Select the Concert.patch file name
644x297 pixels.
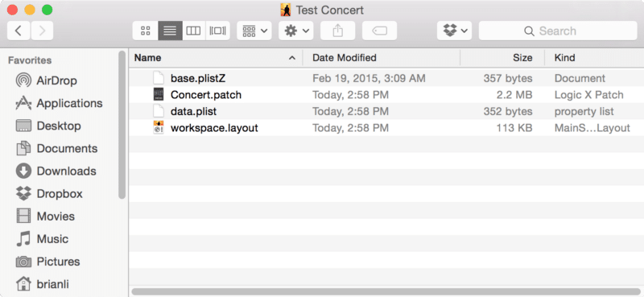coord(206,95)
